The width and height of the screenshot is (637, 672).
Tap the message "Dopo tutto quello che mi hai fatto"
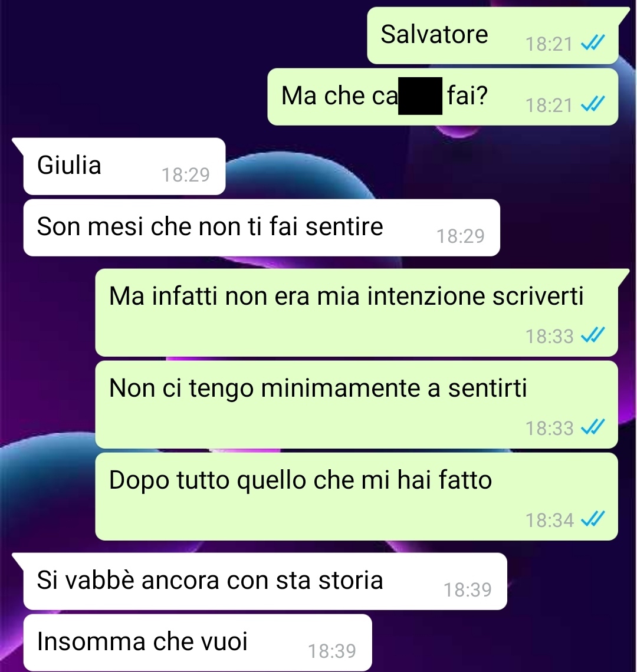click(x=356, y=497)
